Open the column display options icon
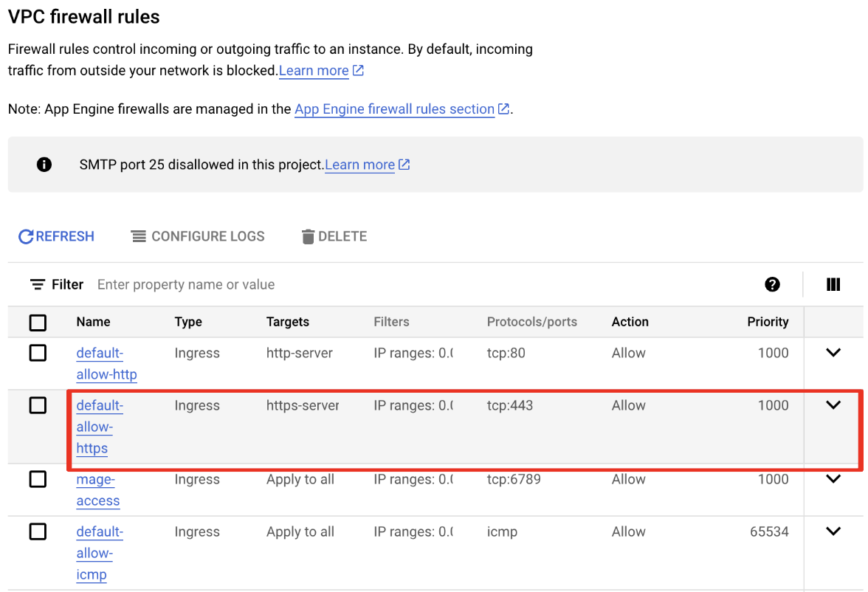 tap(833, 285)
